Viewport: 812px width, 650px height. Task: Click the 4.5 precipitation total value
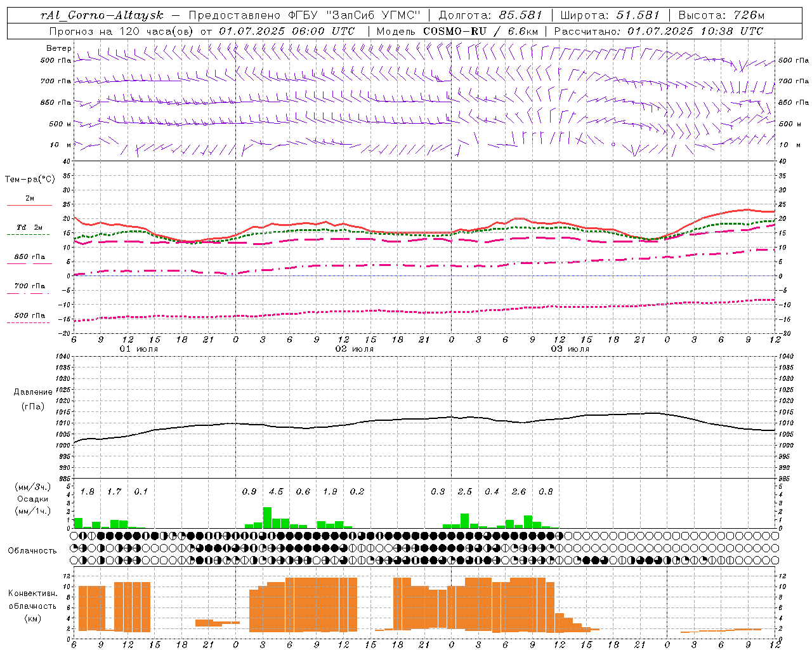[276, 492]
